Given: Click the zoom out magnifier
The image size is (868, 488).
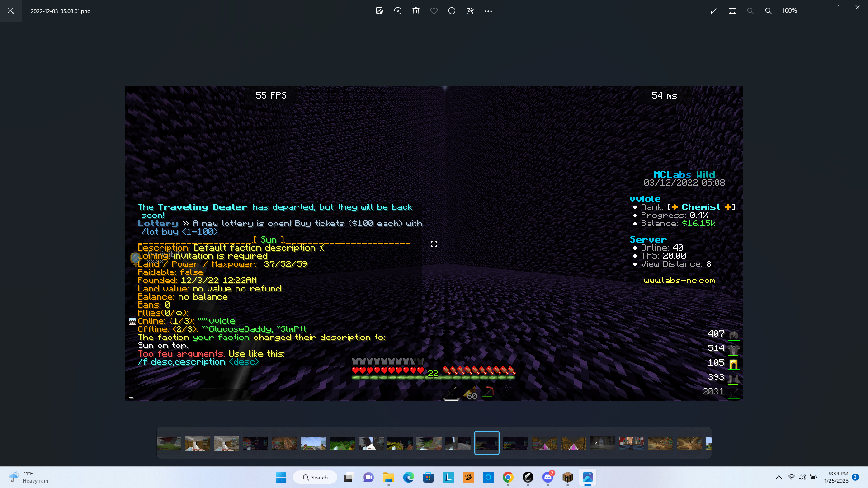Looking at the screenshot, I should 750,11.
